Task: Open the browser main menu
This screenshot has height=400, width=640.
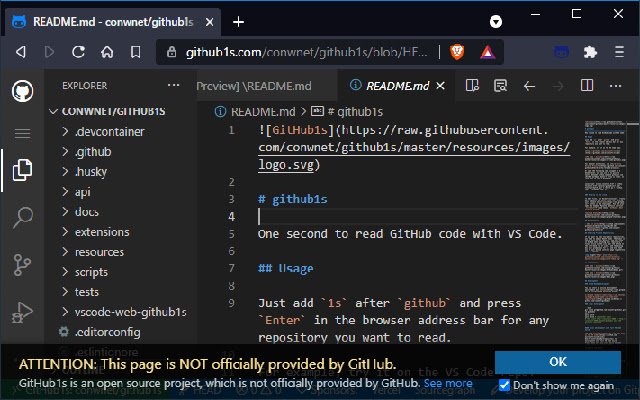Action: (x=620, y=52)
